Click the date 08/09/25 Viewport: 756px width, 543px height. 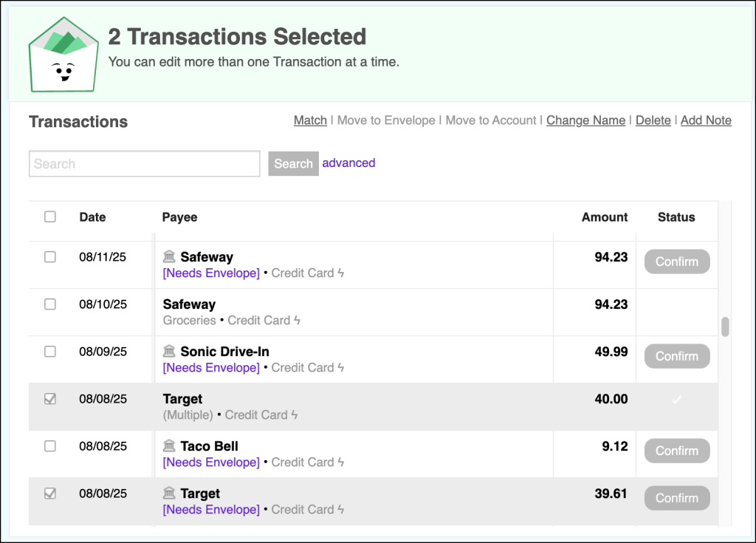pos(103,352)
